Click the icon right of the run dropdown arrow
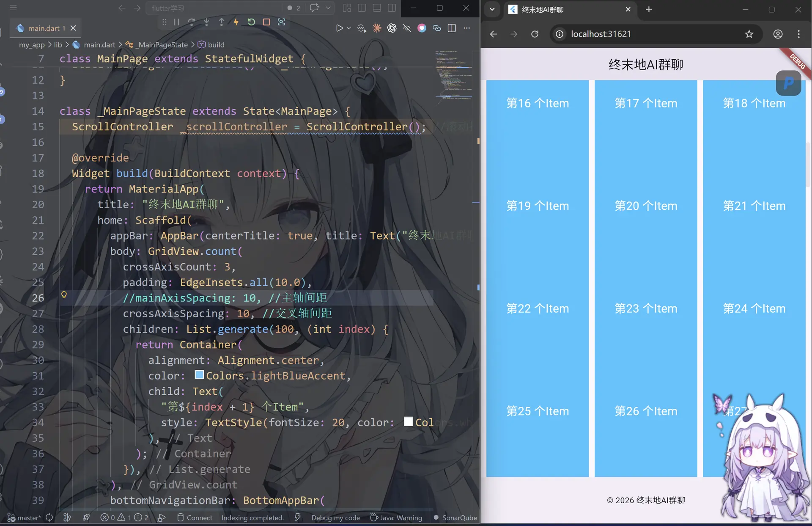The width and height of the screenshot is (812, 526). tap(362, 28)
